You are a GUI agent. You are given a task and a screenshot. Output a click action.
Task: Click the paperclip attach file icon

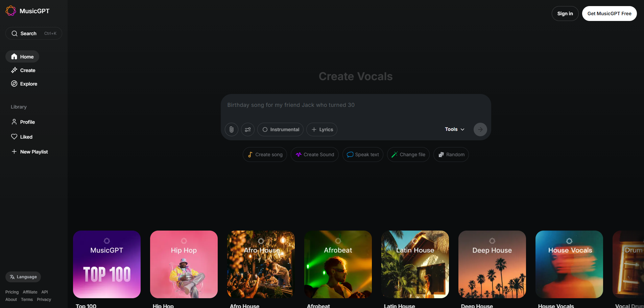232,129
